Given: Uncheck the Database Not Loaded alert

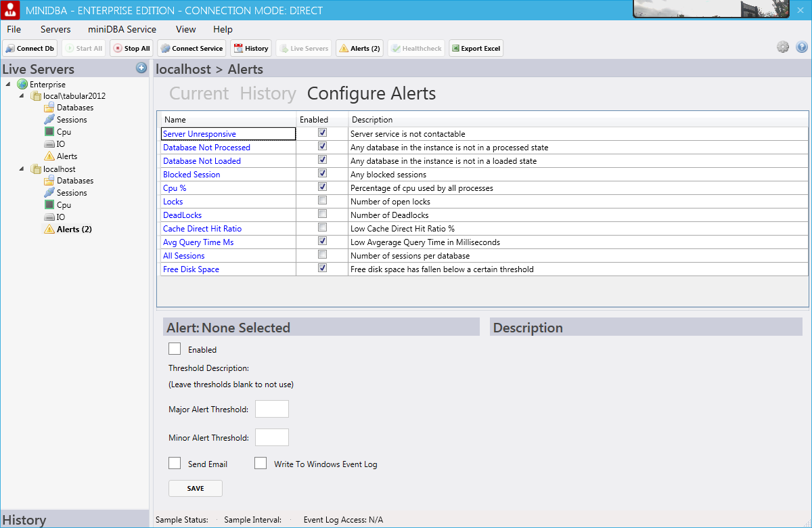Looking at the screenshot, I should (323, 160).
